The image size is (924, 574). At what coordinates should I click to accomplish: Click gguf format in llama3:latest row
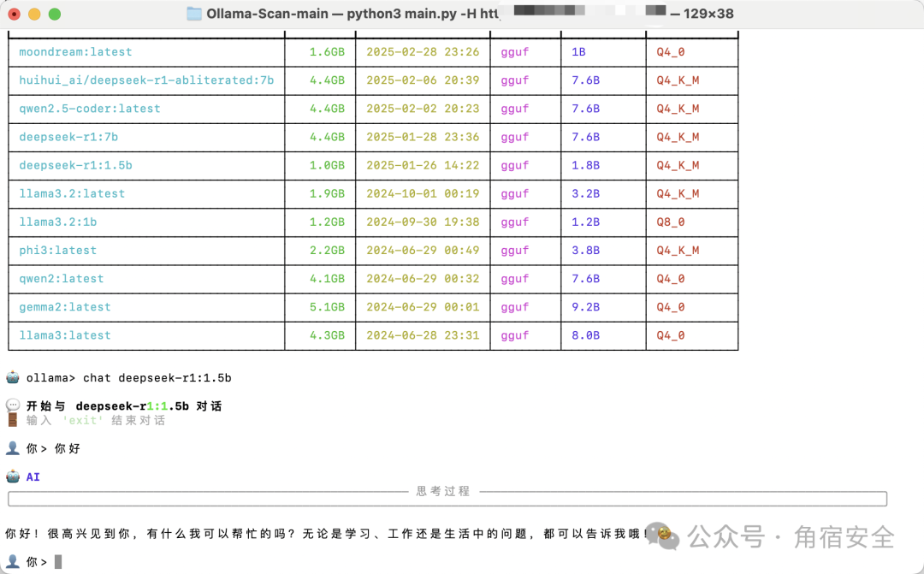coord(514,335)
